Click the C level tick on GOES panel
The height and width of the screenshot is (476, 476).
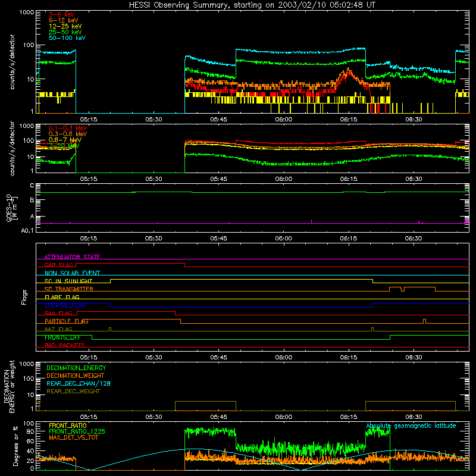coord(32,185)
